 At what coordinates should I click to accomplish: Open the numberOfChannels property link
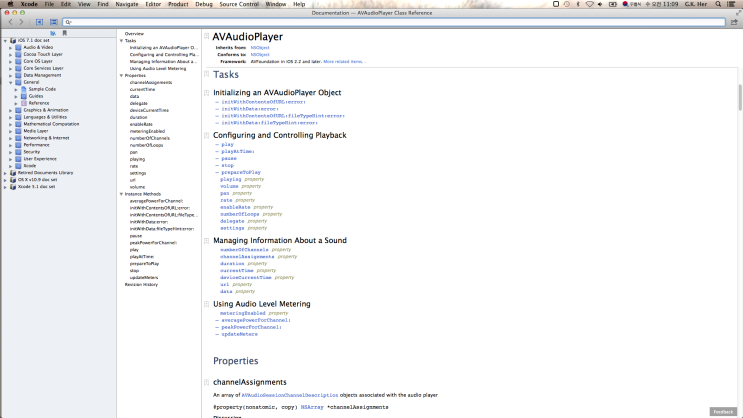tap(244, 250)
